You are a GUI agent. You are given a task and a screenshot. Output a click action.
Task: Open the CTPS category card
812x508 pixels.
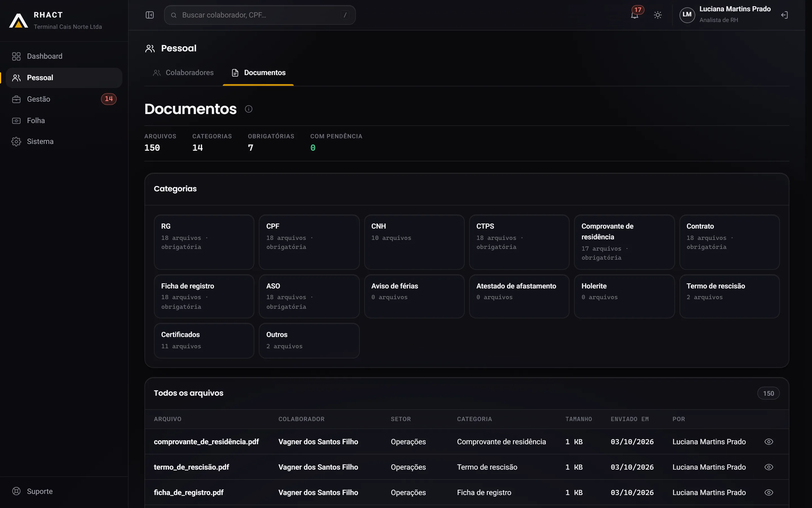point(519,242)
